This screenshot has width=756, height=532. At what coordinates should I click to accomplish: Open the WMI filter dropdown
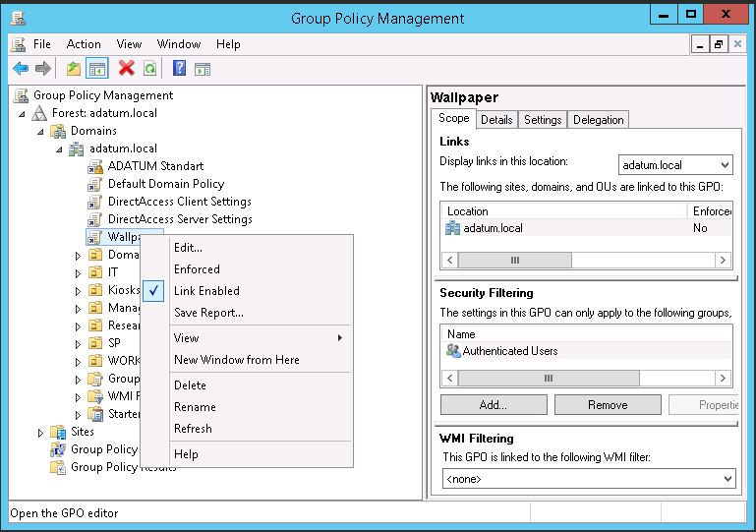[727, 479]
